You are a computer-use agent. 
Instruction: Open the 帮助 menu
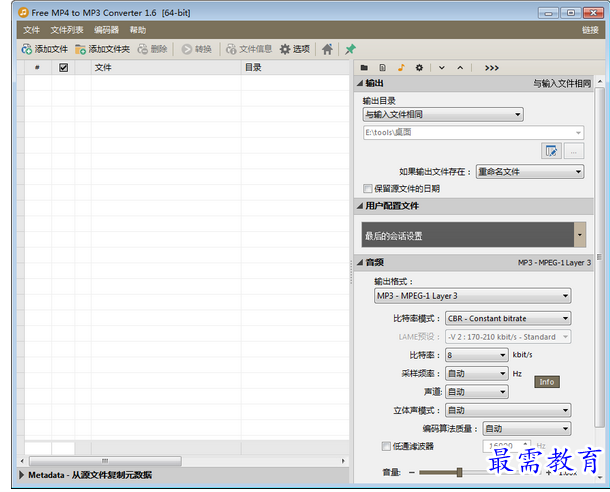pos(138,30)
